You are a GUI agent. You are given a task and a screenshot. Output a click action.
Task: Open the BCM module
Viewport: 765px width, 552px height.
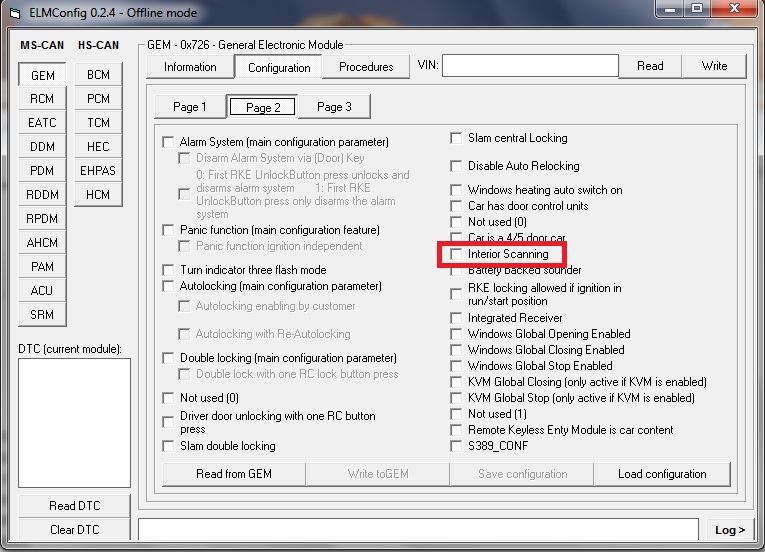(x=98, y=75)
